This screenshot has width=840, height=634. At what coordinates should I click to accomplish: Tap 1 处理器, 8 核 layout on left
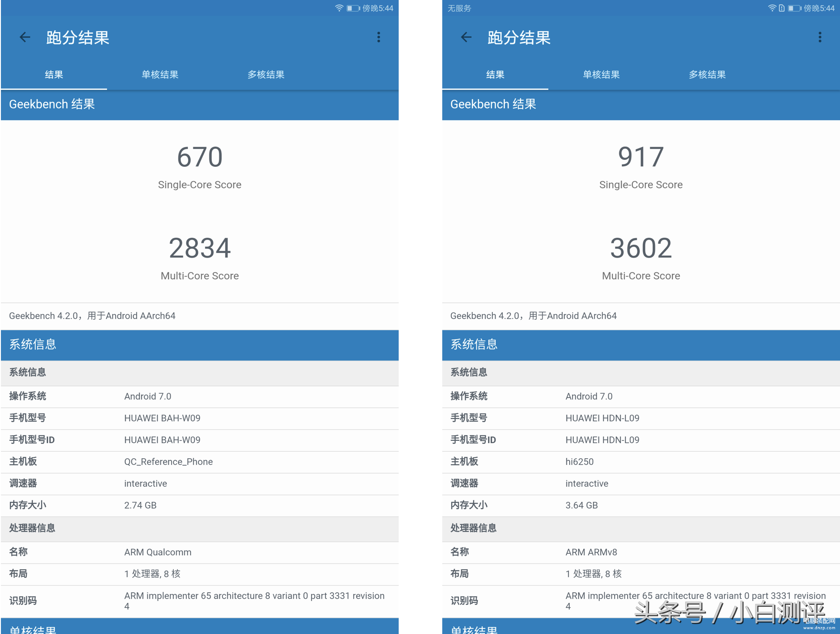pyautogui.click(x=152, y=574)
